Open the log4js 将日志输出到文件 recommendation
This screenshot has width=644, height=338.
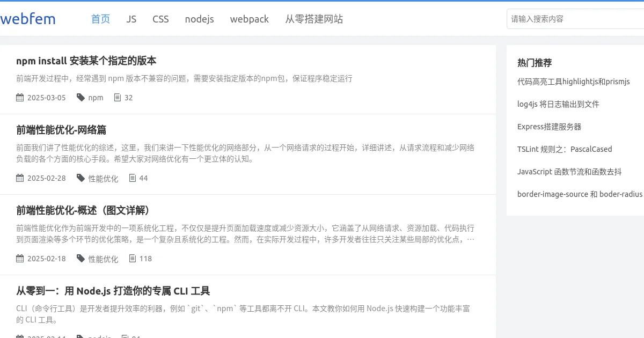click(557, 104)
